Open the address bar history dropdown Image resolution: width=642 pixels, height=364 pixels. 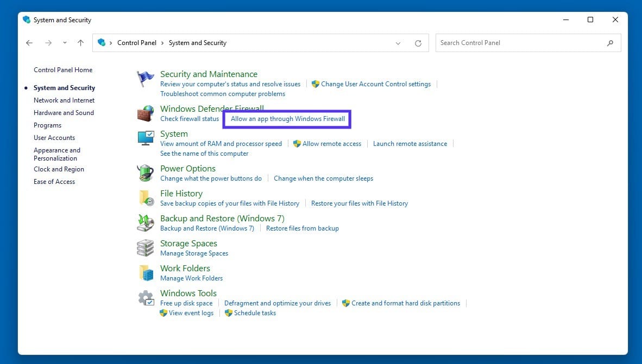point(398,43)
